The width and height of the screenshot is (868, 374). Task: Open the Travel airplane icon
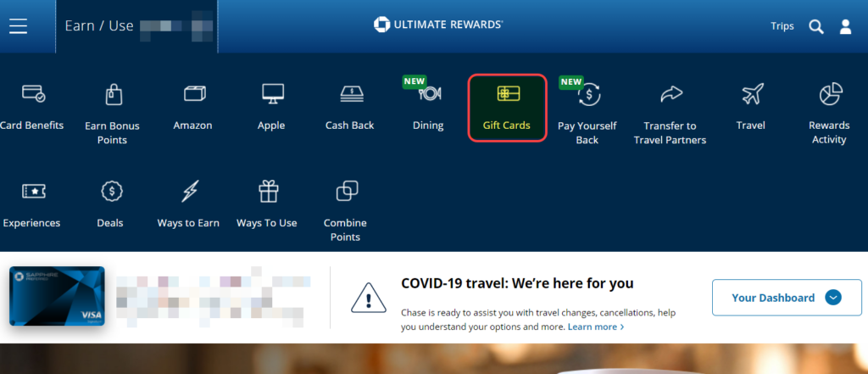coord(753,93)
